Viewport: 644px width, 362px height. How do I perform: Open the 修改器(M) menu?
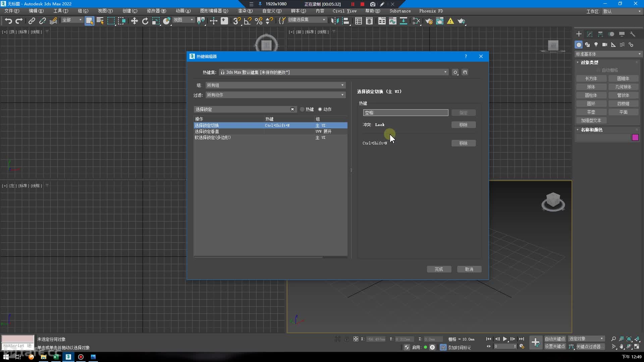pyautogui.click(x=156, y=11)
